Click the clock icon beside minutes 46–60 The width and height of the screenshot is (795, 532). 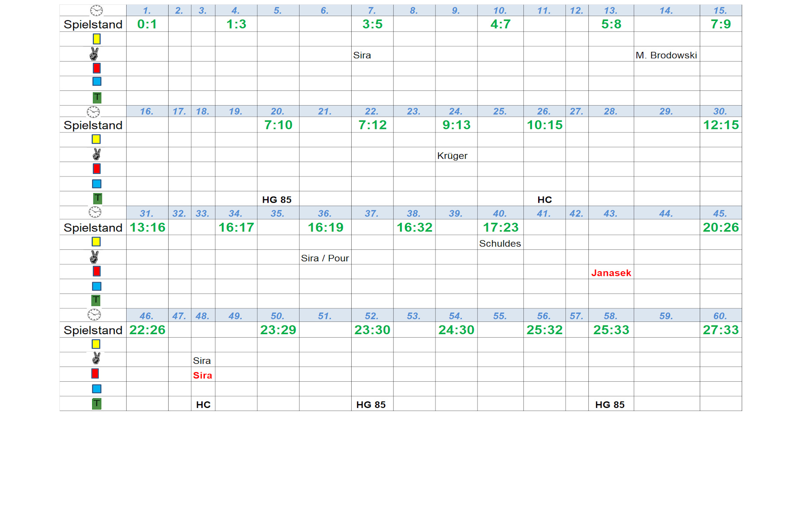(94, 314)
